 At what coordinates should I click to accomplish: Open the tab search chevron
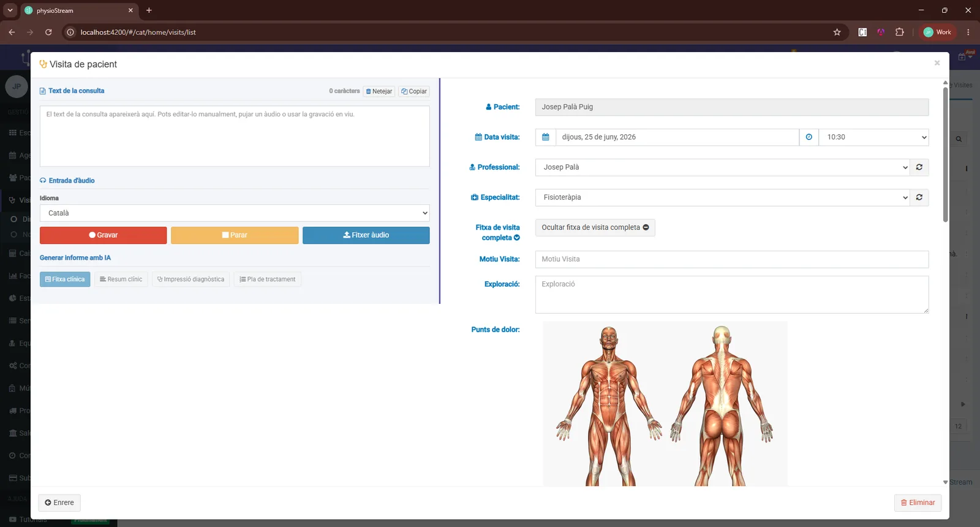(x=10, y=10)
